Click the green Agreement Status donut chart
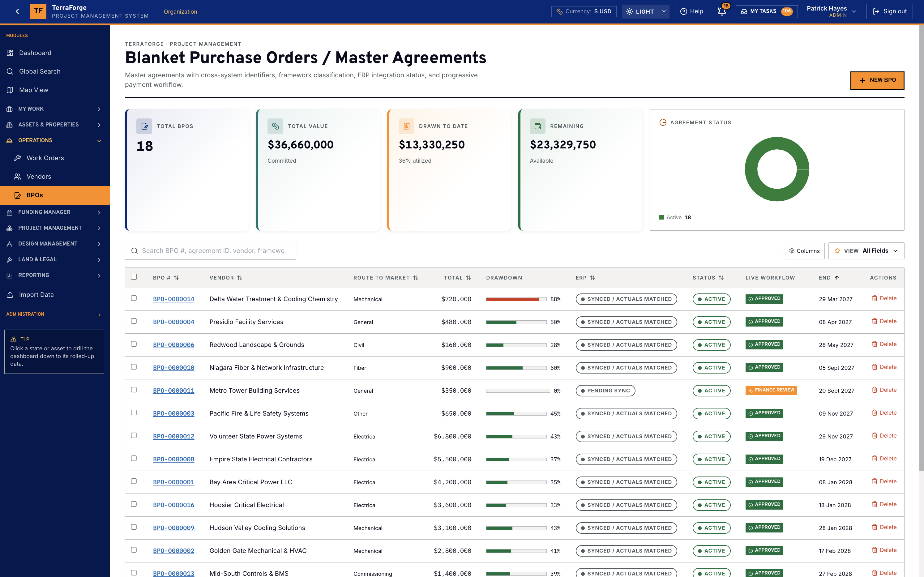The width and height of the screenshot is (924, 577). click(x=777, y=169)
